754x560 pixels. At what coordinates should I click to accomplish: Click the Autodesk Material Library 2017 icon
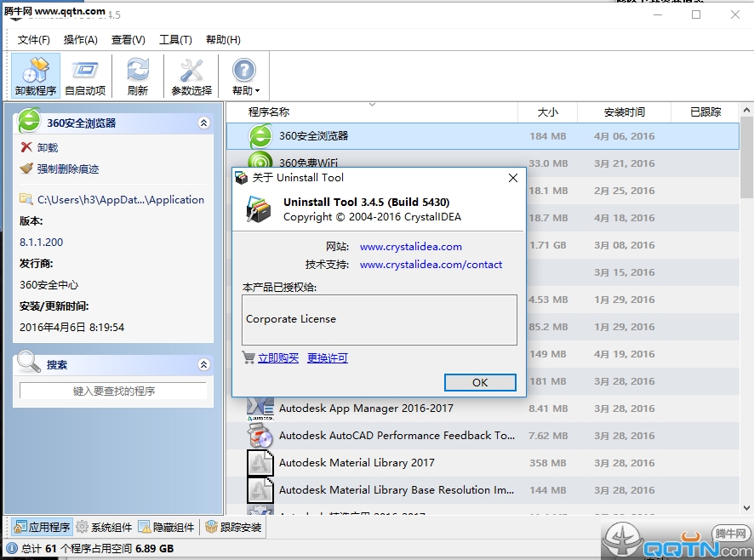(x=260, y=463)
